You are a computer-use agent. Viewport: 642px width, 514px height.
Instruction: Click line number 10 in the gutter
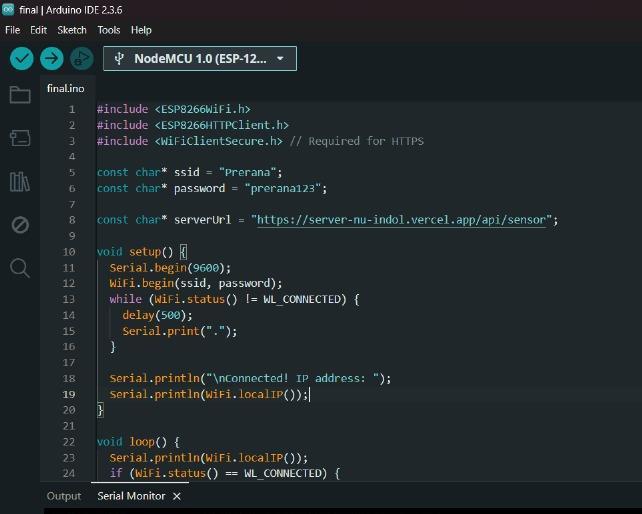tap(69, 252)
